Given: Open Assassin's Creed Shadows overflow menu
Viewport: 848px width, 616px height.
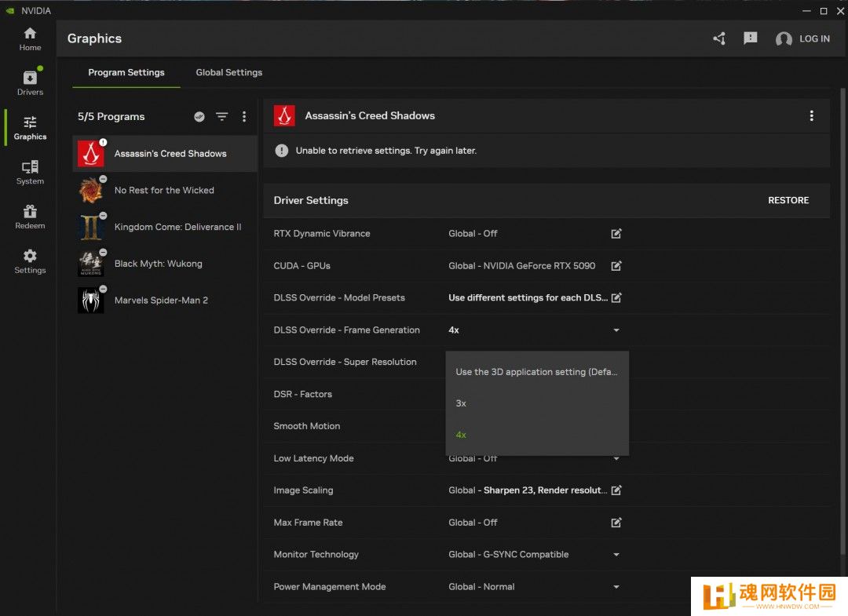Looking at the screenshot, I should pos(811,115).
